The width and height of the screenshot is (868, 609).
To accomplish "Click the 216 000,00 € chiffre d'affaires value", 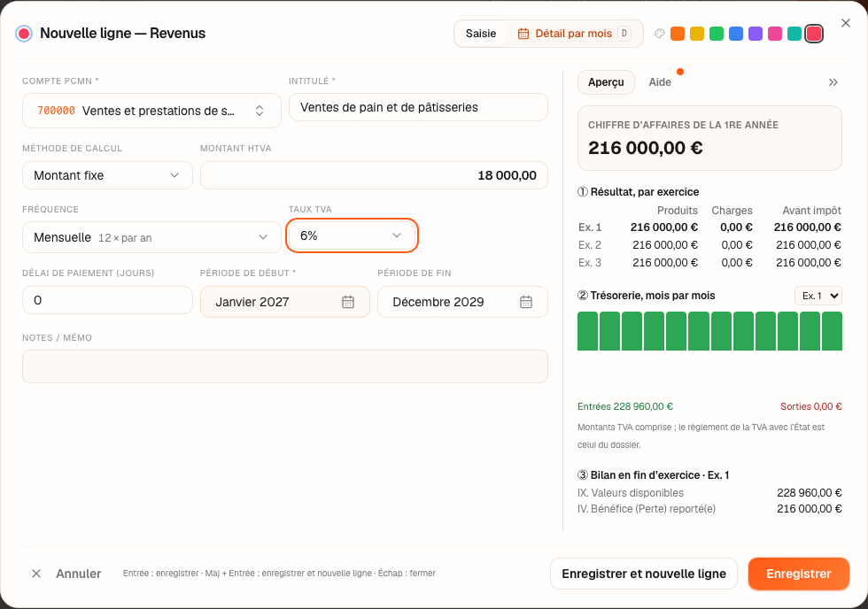I will click(x=646, y=148).
